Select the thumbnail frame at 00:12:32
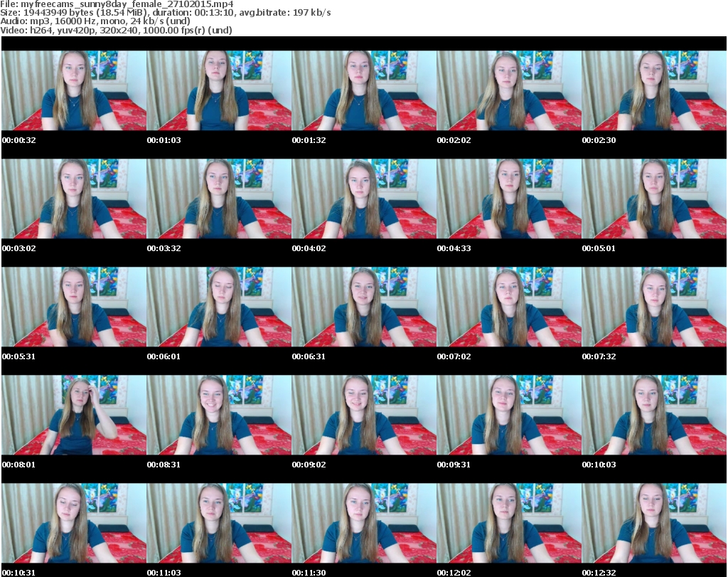 (x=654, y=523)
